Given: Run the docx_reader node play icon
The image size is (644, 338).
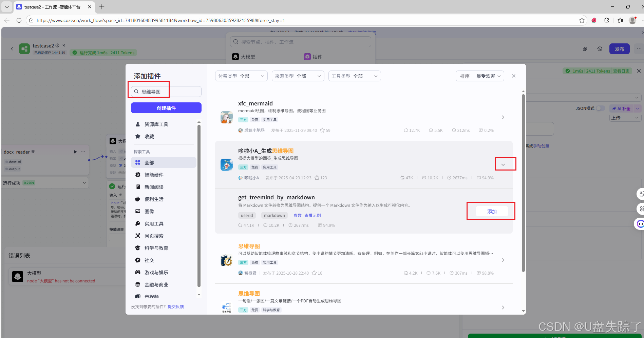Looking at the screenshot, I should point(75,152).
